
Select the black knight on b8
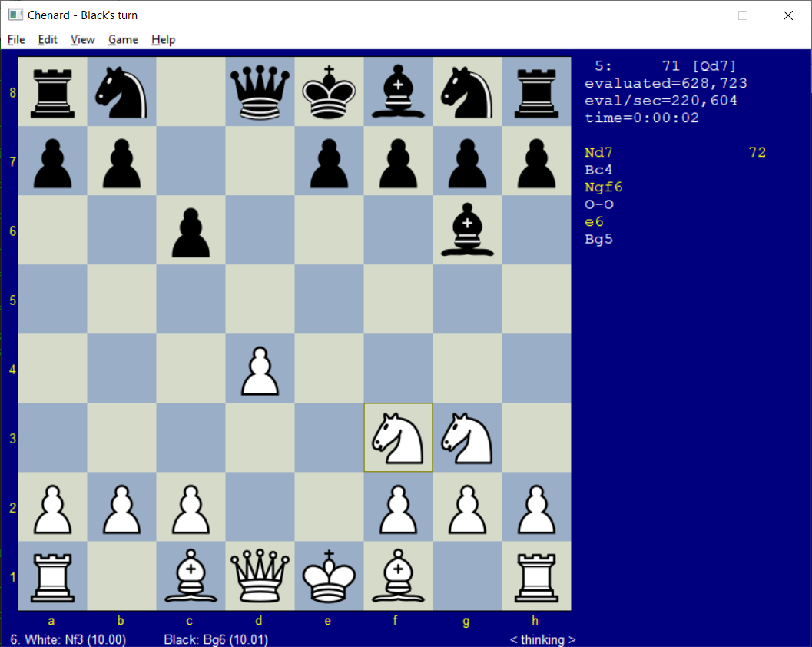(121, 92)
